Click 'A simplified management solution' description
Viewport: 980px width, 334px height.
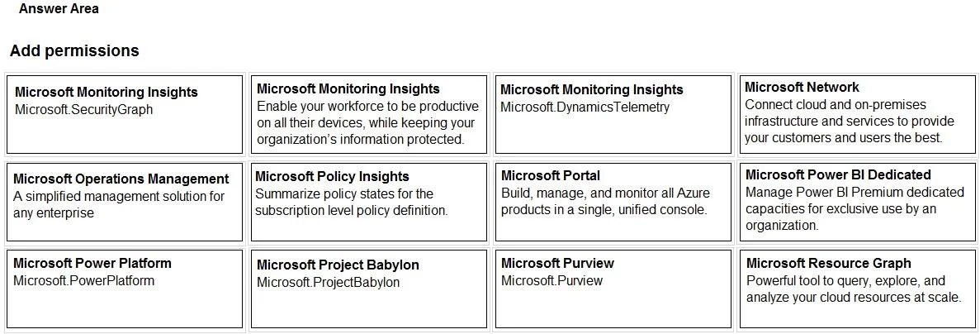click(119, 204)
